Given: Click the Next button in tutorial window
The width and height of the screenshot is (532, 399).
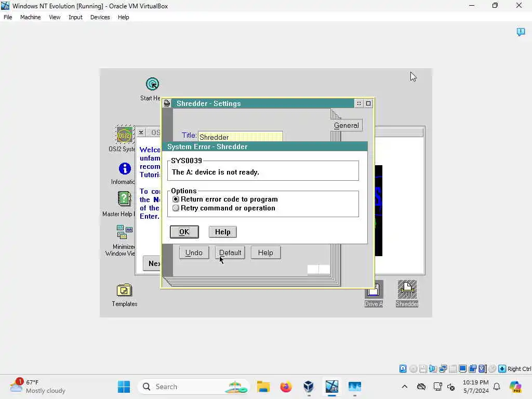Looking at the screenshot, I should (152, 263).
